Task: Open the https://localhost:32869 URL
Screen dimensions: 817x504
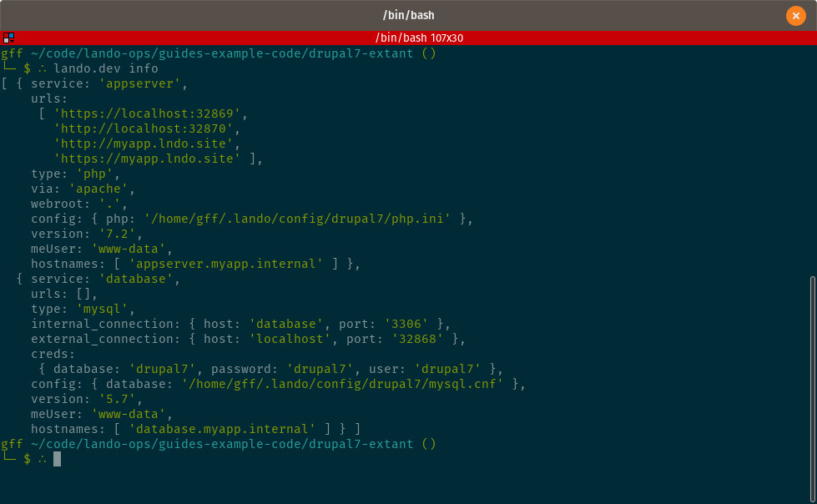Action: click(148, 113)
